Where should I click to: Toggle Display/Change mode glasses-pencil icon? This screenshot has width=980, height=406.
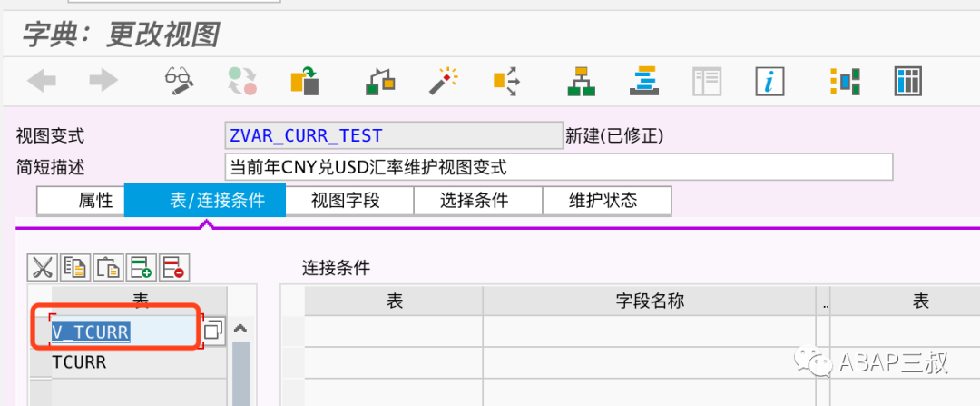[179, 80]
